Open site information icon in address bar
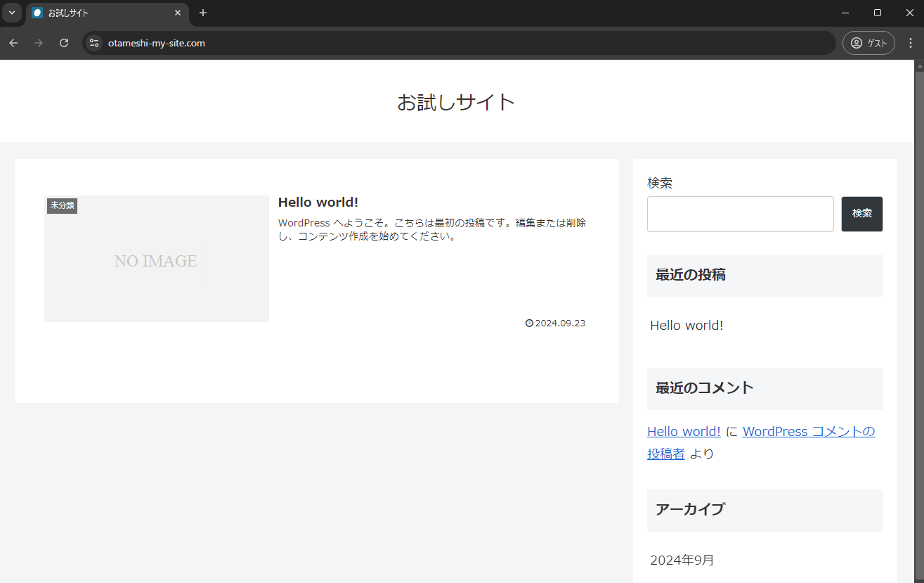The width and height of the screenshot is (924, 583). pos(94,43)
